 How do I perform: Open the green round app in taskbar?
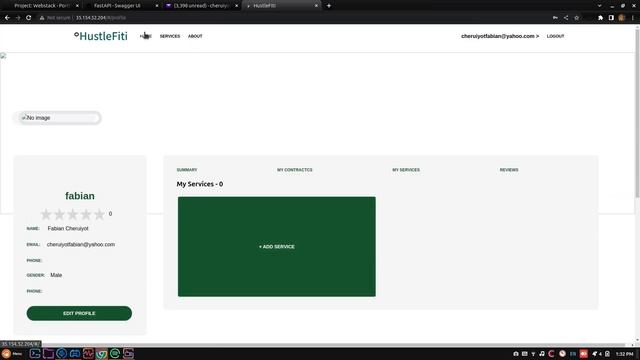[x=115, y=353]
